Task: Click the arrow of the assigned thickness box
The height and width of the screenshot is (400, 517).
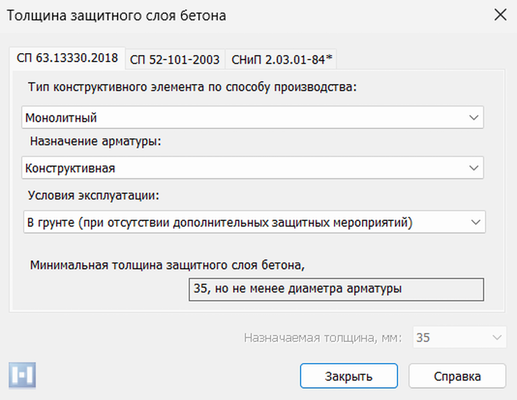Action: pyautogui.click(x=497, y=337)
